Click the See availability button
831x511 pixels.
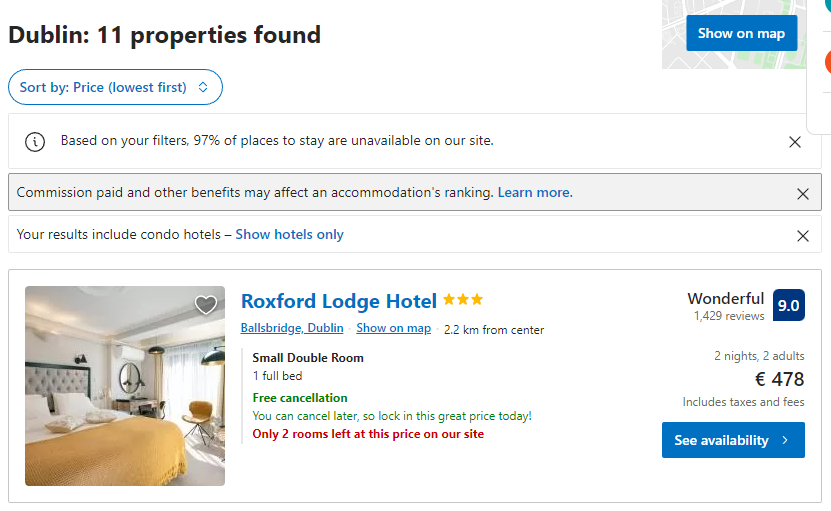(x=732, y=440)
